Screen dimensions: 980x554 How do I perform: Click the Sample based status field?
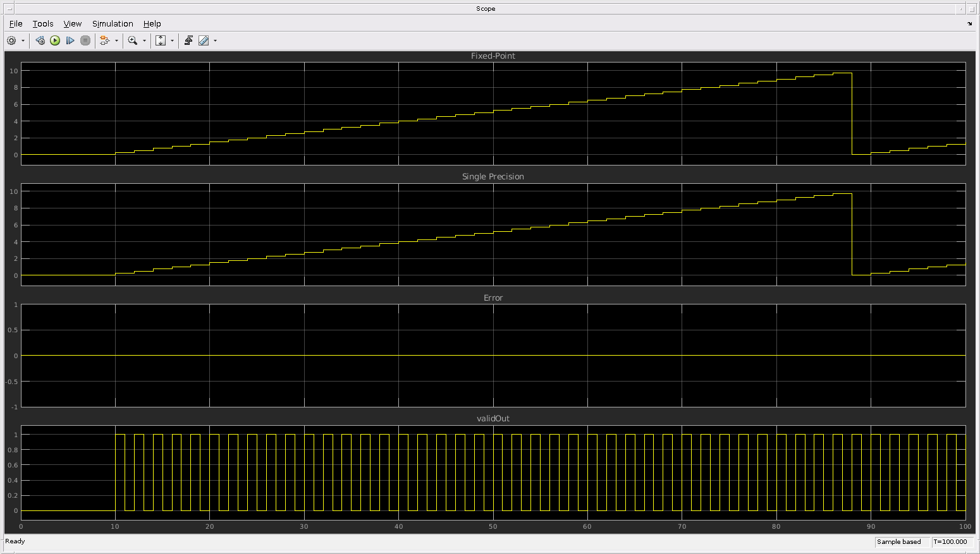click(902, 542)
